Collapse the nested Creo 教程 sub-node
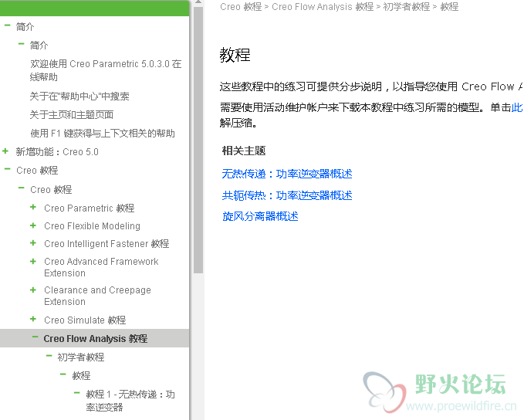The width and height of the screenshot is (524, 420). tap(21, 188)
